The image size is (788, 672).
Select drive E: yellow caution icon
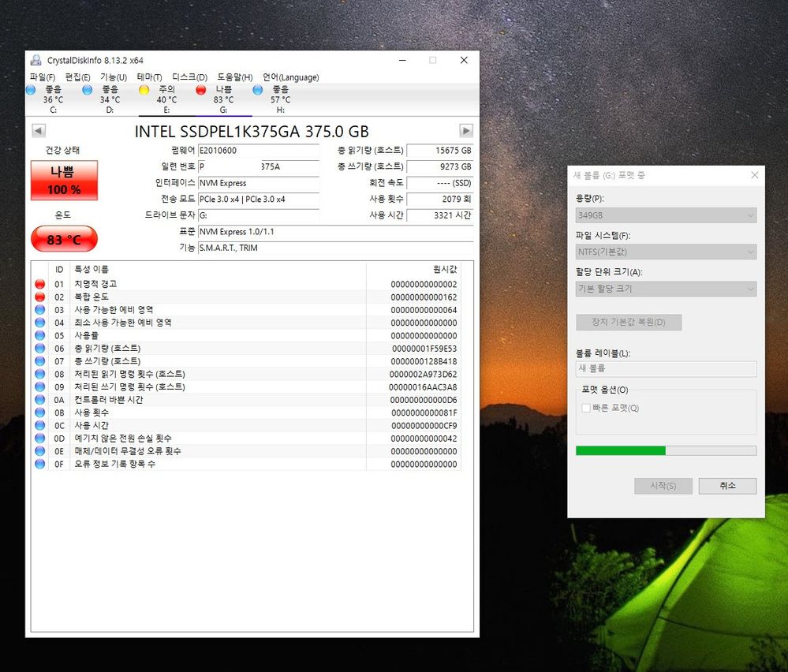[144, 90]
